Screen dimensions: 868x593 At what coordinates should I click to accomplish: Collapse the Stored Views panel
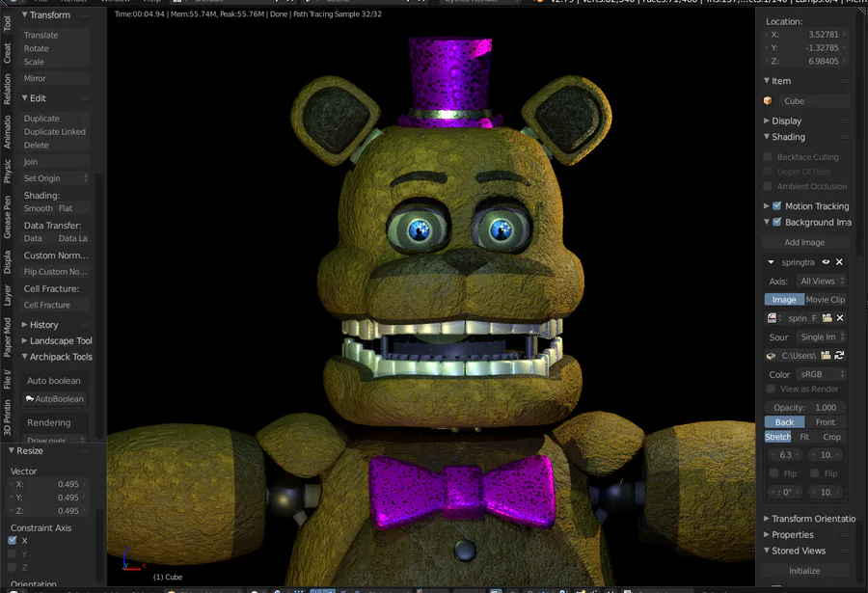766,551
